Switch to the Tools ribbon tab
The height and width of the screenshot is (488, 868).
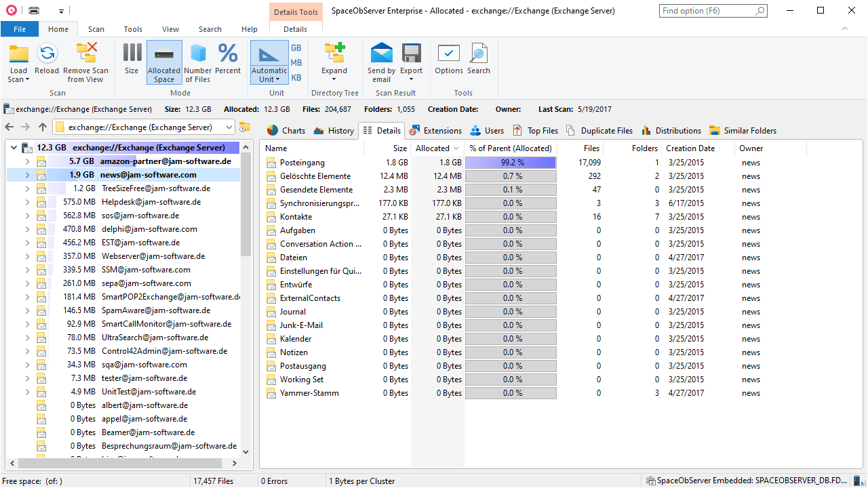point(133,29)
